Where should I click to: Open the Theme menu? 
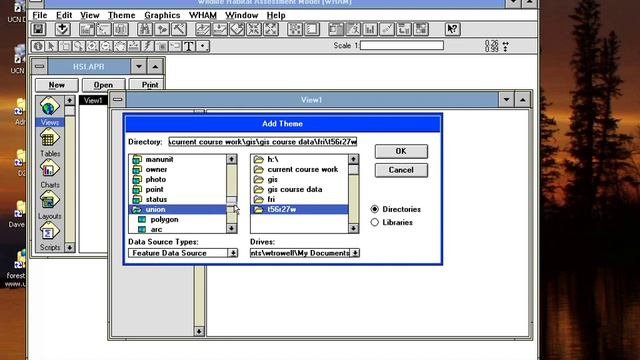coord(122,15)
